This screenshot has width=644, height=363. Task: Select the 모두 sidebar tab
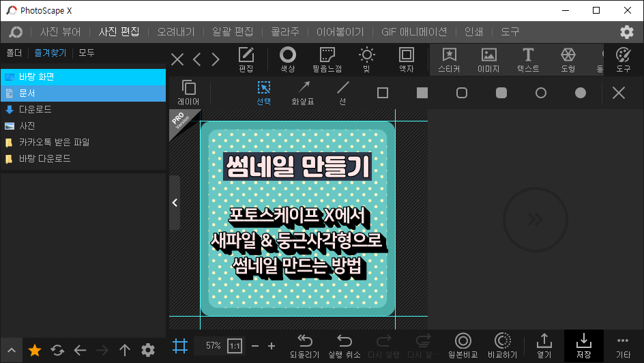point(86,53)
